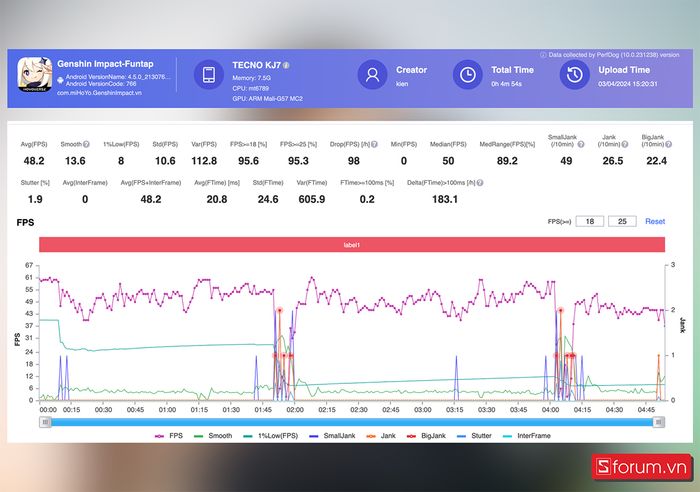Toggle Stutter series in legend

click(474, 436)
